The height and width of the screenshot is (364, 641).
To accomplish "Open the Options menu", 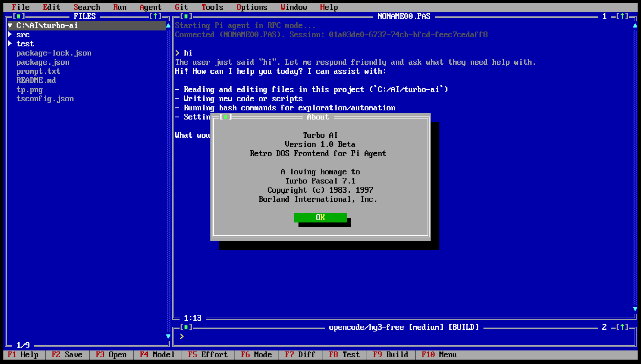I will (x=252, y=7).
